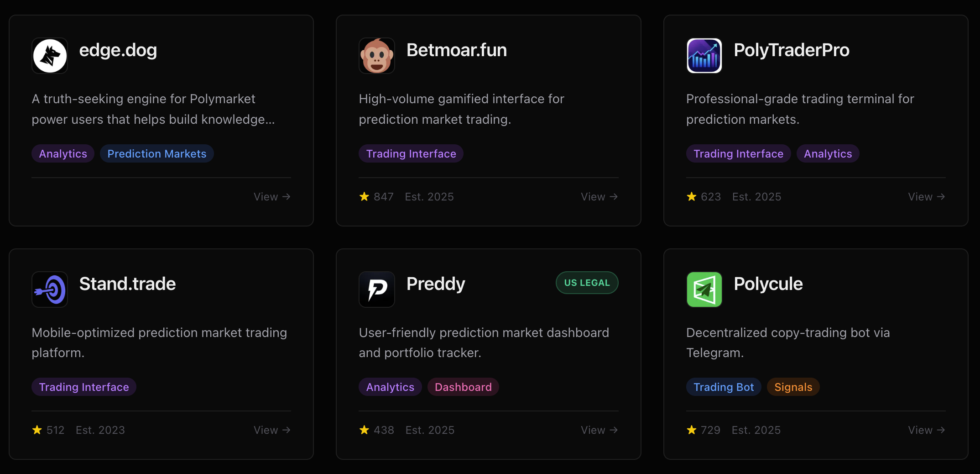Follow the View arrow on Stand.trade card
This screenshot has width=980, height=474.
click(272, 430)
